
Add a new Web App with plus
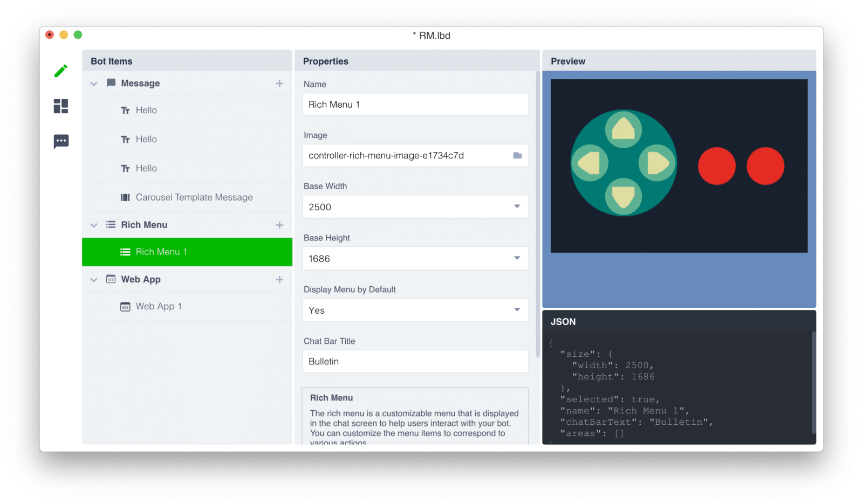279,280
